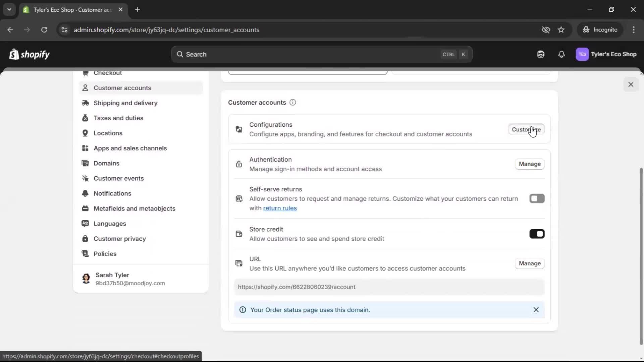Enable the Self-serve returns toggle
Viewport: 644px width, 362px height.
537,198
